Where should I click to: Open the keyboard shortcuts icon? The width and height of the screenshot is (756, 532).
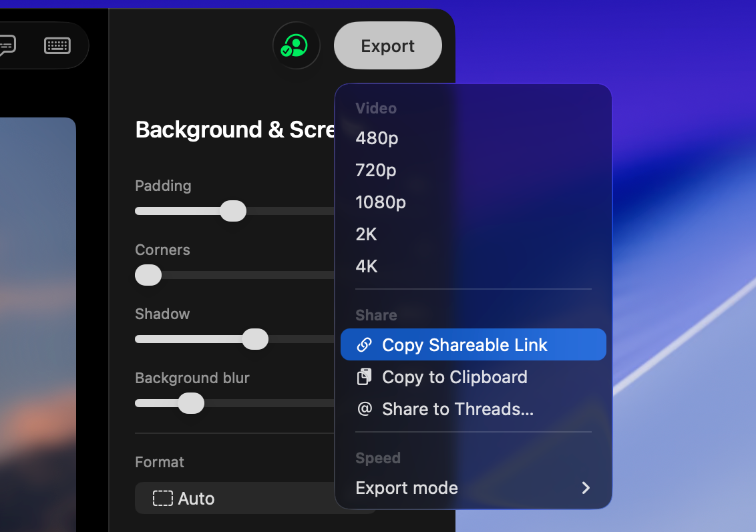[57, 46]
